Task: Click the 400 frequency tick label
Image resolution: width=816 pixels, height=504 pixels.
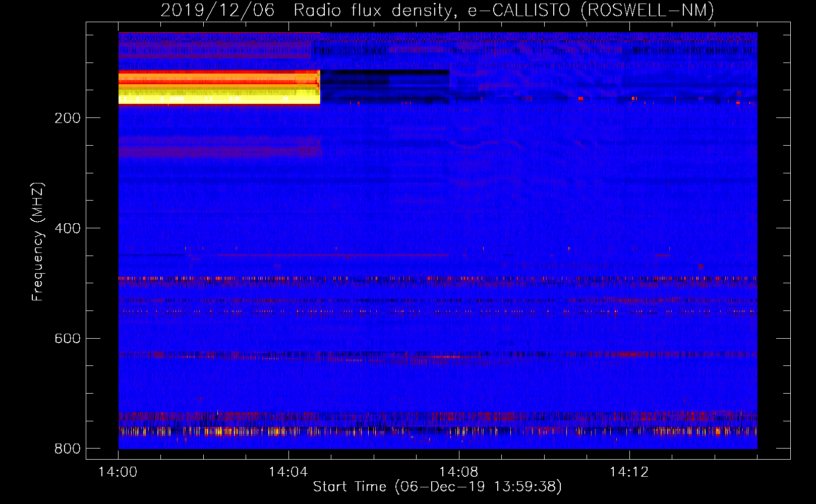Action: coord(68,228)
